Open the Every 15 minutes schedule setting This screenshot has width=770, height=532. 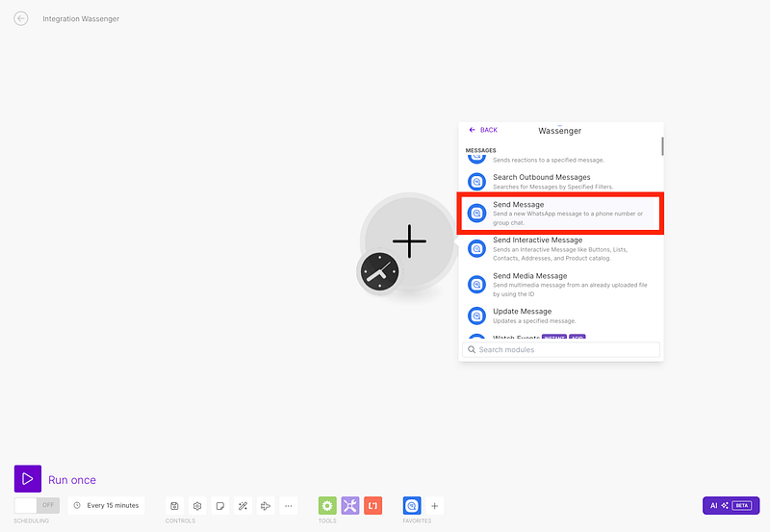105,505
